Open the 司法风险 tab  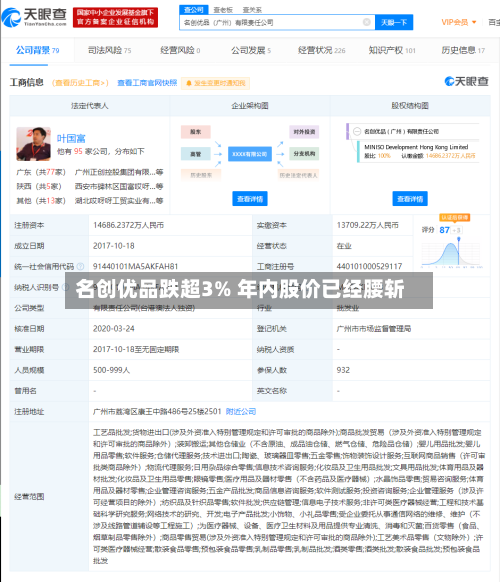click(x=110, y=50)
